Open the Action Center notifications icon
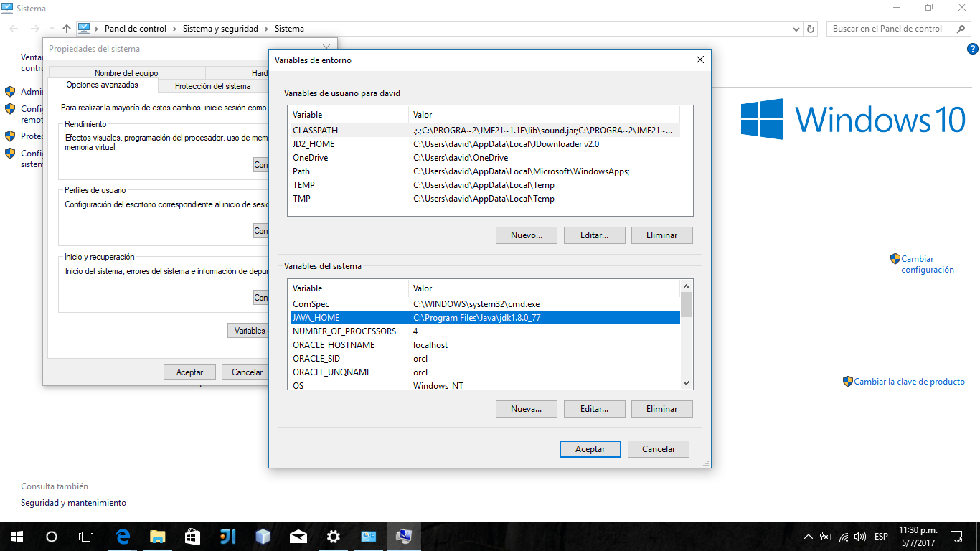 click(956, 537)
